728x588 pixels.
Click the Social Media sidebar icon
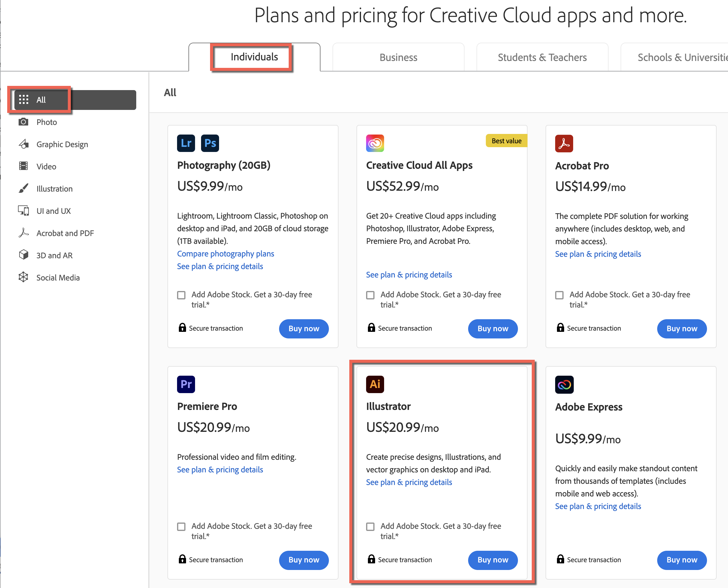[x=24, y=277]
